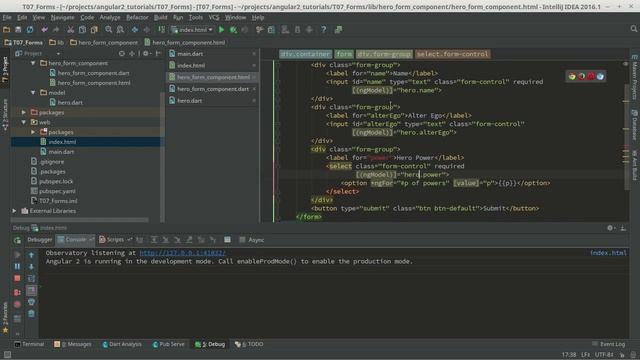Open preview in Opera browser icon

(x=591, y=76)
